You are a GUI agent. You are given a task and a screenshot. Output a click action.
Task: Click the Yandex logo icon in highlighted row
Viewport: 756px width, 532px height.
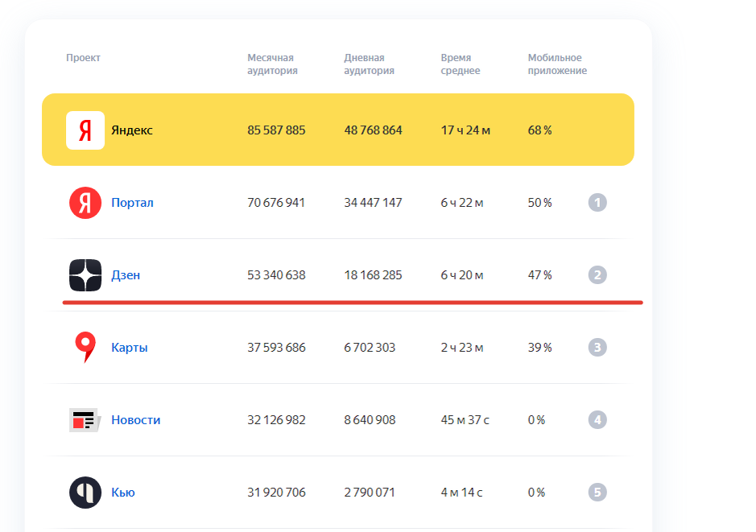coord(85,130)
